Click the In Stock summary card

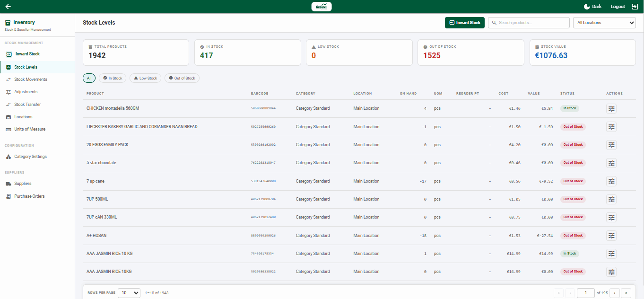(x=247, y=53)
